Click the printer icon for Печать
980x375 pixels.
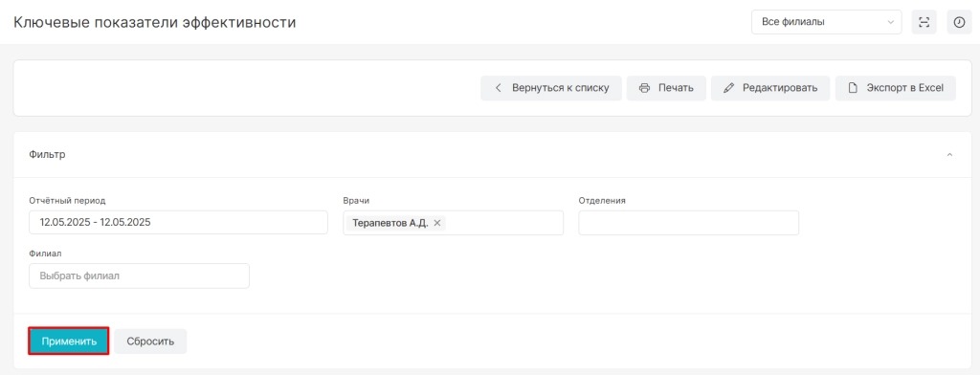pos(645,88)
